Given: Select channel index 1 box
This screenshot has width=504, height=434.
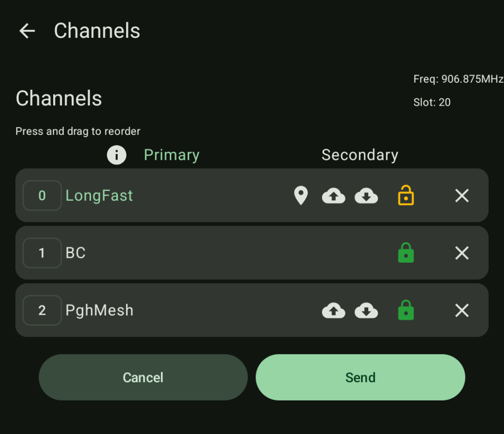Looking at the screenshot, I should pyautogui.click(x=42, y=253).
